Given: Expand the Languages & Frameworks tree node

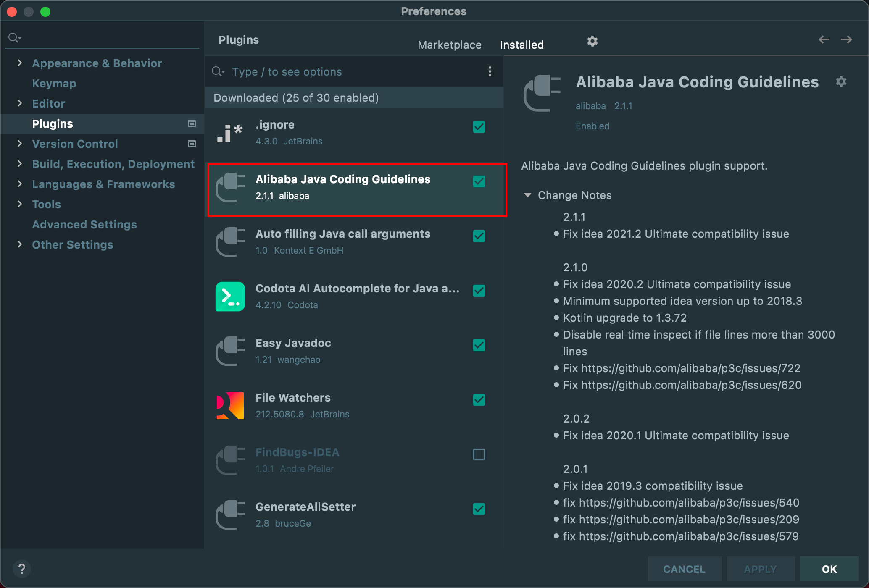Looking at the screenshot, I should [x=19, y=184].
